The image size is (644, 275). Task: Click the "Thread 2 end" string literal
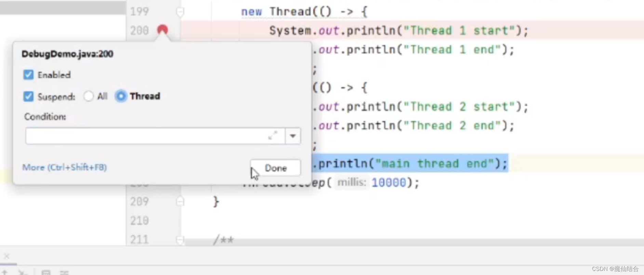452,126
